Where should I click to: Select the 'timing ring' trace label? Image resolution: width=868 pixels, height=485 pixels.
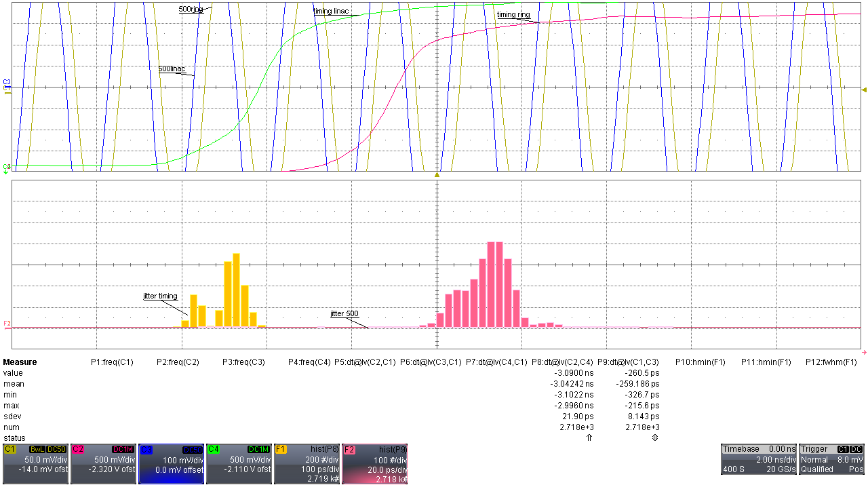click(x=513, y=14)
